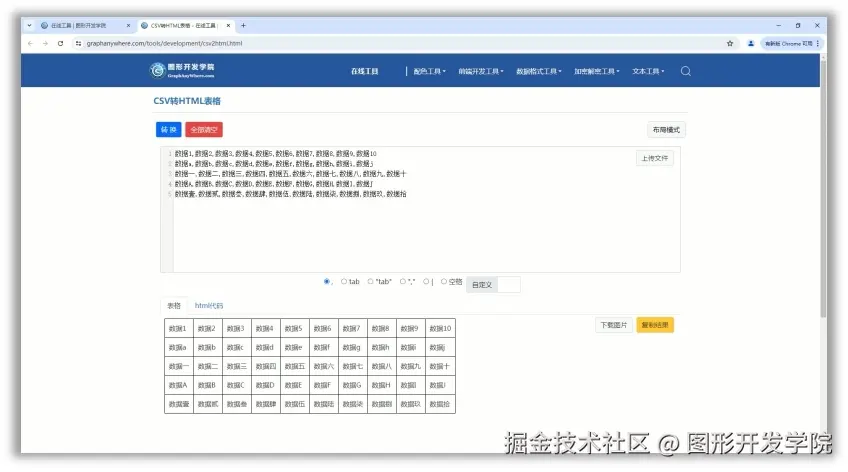Expand the 前端开发工具 dropdown menu

click(x=481, y=71)
